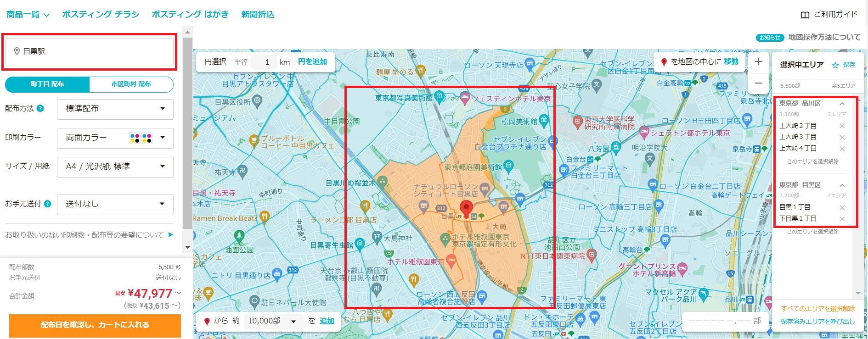Click the 聖心女子学院 school map icon
Screen dimensions: 868x339
(597, 84)
